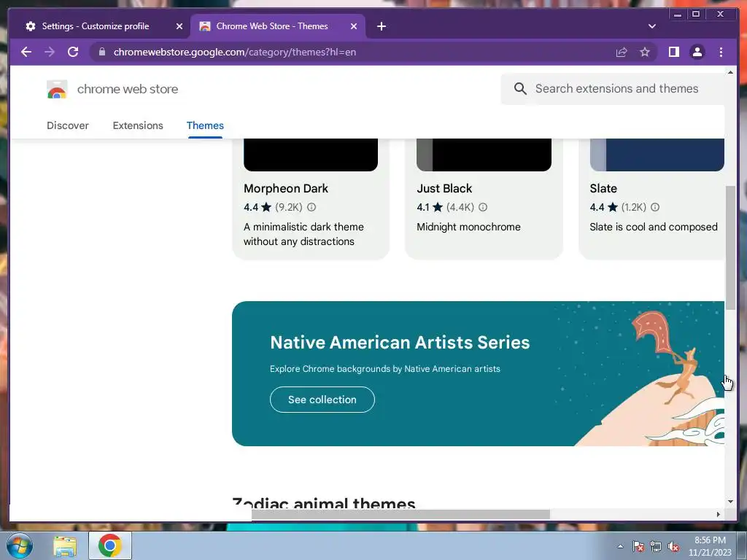Screen dimensions: 747x560
Task: Click the Just Black 4.1 rating
Action: (x=430, y=207)
